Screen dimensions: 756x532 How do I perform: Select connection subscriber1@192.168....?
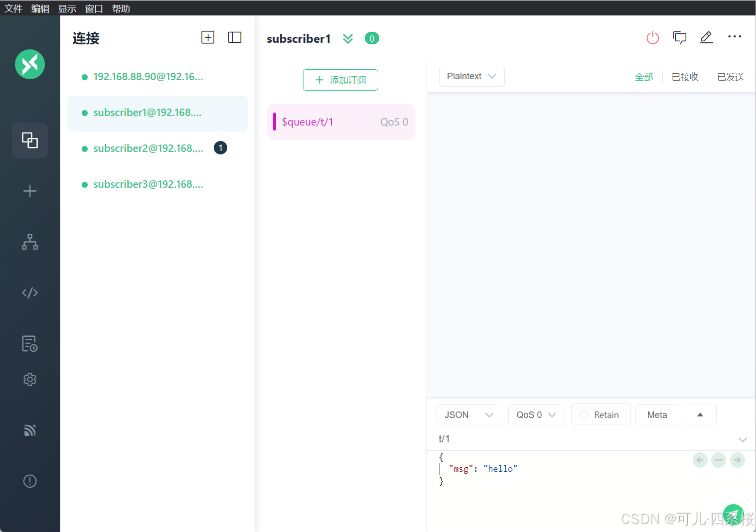coord(157,113)
